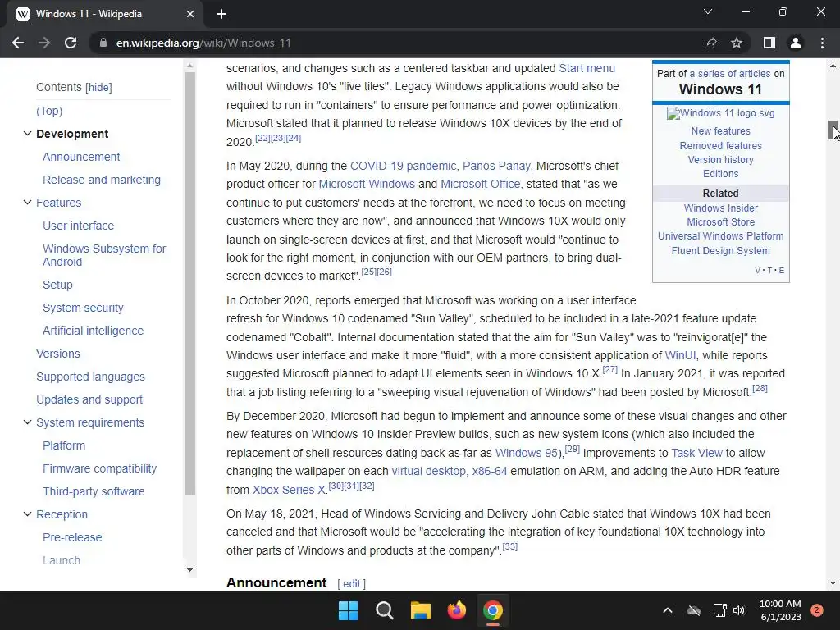Open the volume control icon
Screen dimensions: 840x630
(739, 610)
